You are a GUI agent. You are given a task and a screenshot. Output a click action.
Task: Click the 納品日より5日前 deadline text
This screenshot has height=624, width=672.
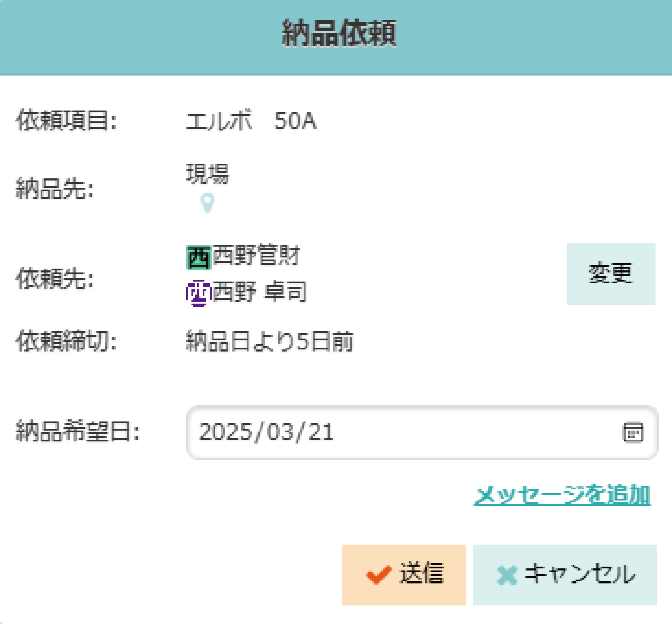(269, 341)
